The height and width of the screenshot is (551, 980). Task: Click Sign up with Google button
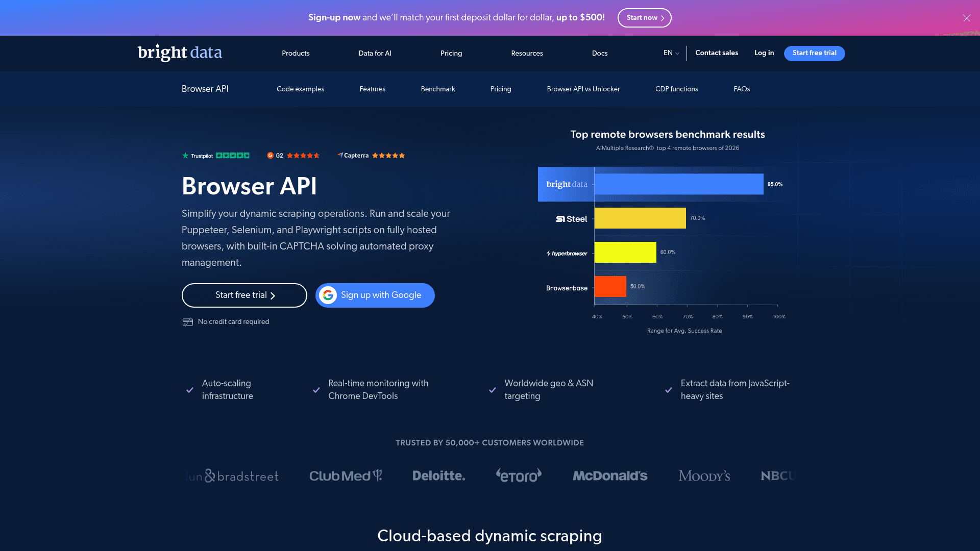375,295
